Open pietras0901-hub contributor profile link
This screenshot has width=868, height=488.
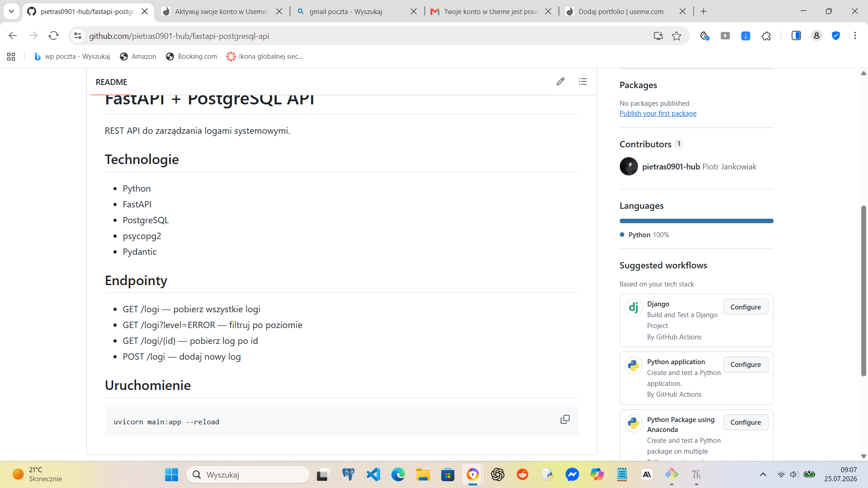(671, 167)
